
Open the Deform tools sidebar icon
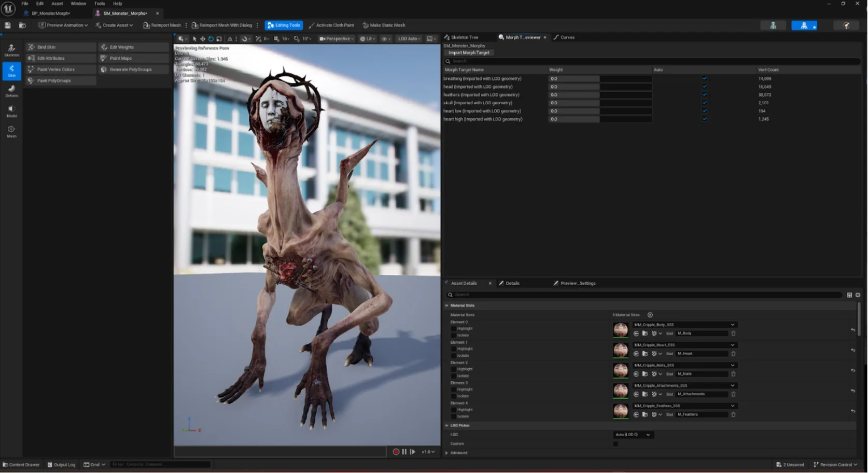pos(11,91)
